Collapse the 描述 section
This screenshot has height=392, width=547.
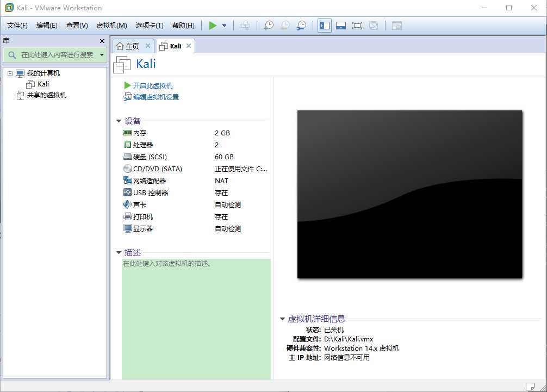point(119,252)
